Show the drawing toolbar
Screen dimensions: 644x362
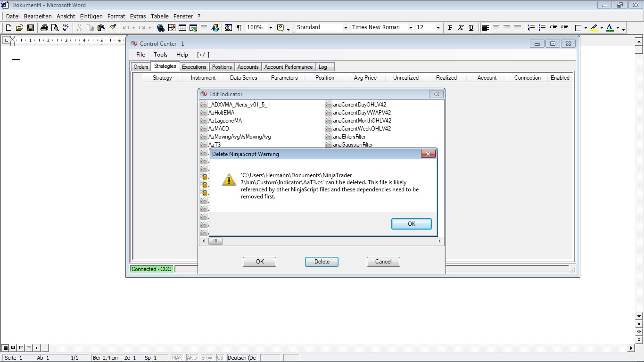click(x=215, y=28)
